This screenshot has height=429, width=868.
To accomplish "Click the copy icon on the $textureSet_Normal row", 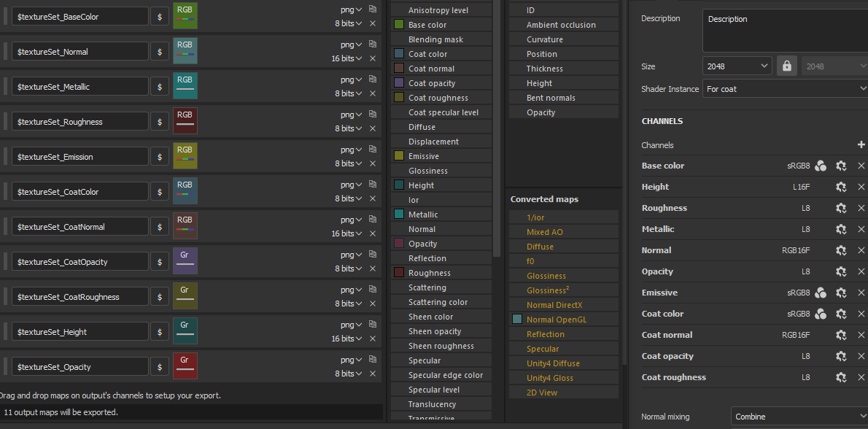I will coord(373,44).
